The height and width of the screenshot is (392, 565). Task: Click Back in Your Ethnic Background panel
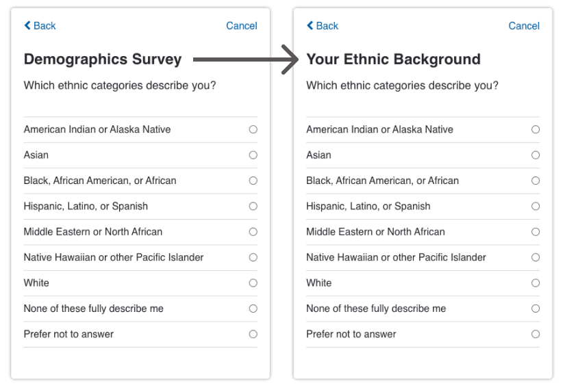[323, 26]
